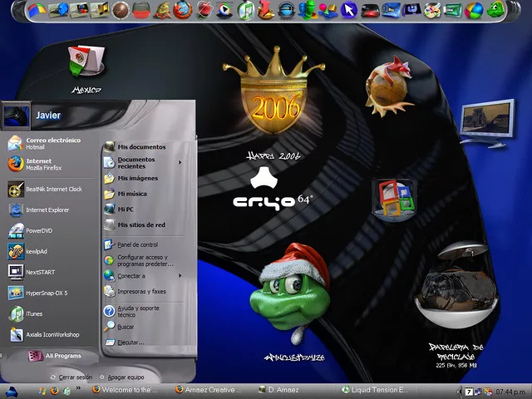532x399 pixels.
Task: Launch iTunes from the Start menu
Action: tap(33, 313)
